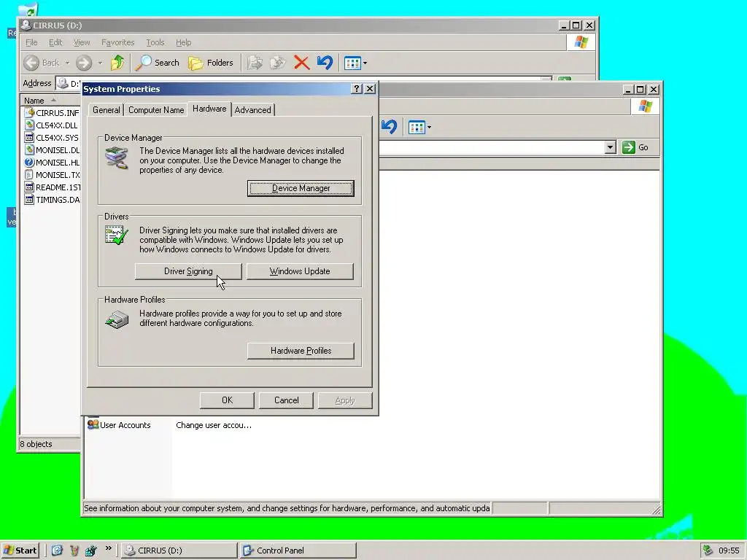Switch to CIRRUS (D:) taskbar button

[179, 551]
